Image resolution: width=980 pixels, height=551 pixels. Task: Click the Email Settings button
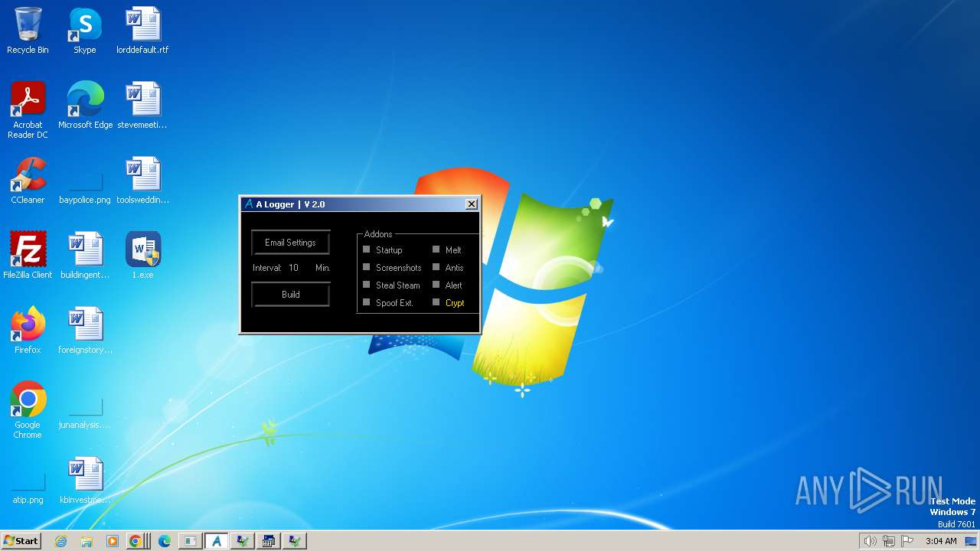[x=290, y=243]
